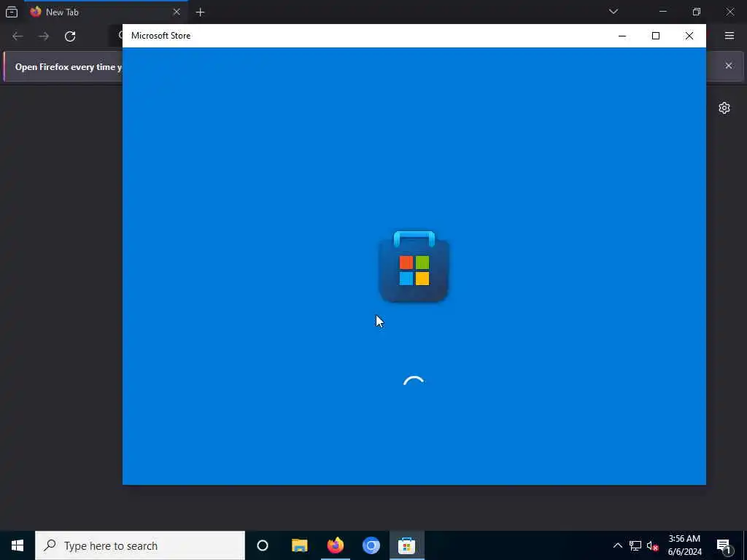
Task: Click Microsoft Store taskbar icon
Action: (x=407, y=545)
